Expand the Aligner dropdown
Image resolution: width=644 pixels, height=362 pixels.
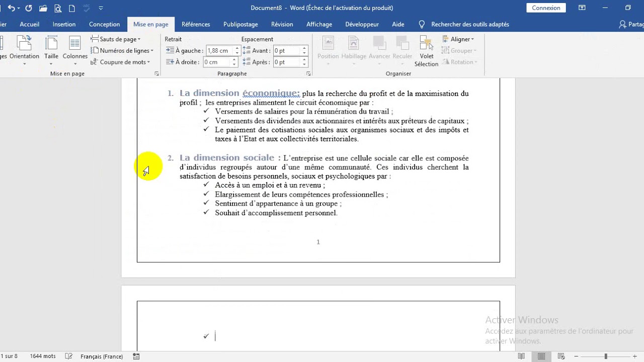(x=458, y=39)
